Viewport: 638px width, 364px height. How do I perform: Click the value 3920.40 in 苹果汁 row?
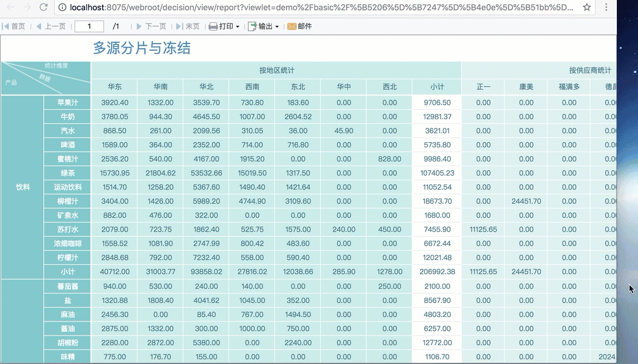[115, 103]
